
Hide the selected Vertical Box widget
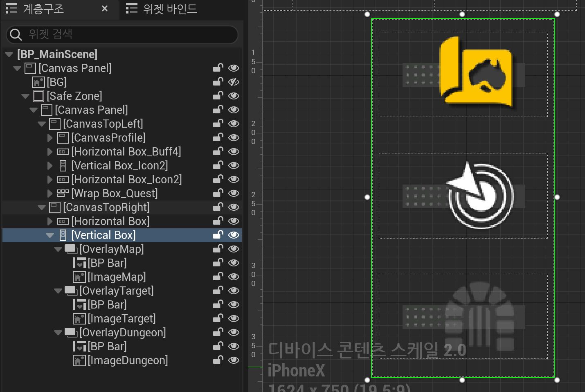(x=234, y=235)
